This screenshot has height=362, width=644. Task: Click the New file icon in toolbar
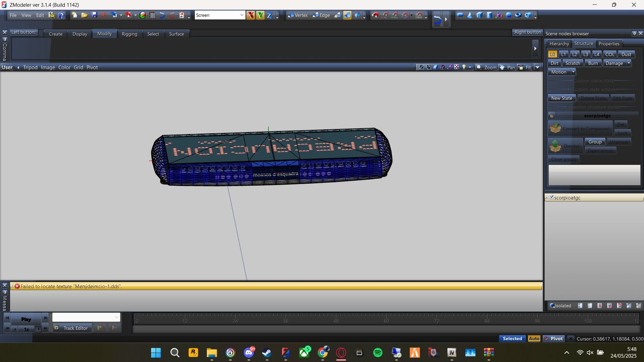(x=74, y=15)
